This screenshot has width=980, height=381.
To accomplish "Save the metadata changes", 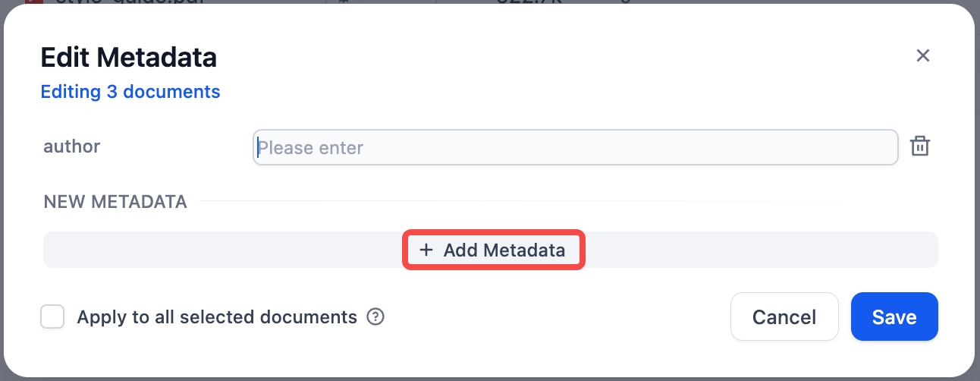I will (894, 316).
